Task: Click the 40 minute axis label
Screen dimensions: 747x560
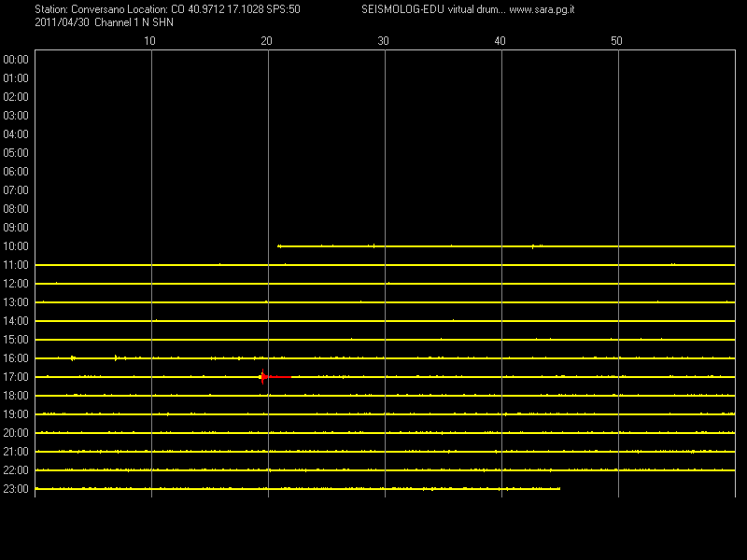Action: [500, 41]
